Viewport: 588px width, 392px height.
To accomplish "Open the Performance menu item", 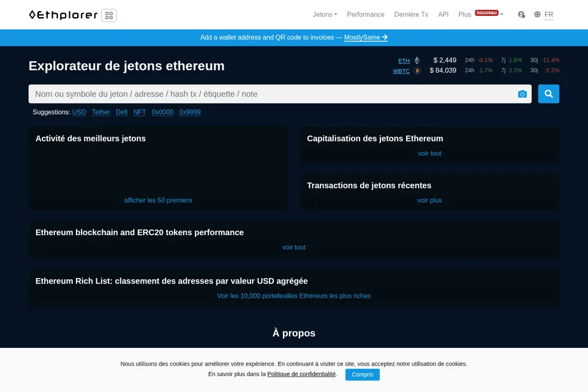I will (365, 15).
